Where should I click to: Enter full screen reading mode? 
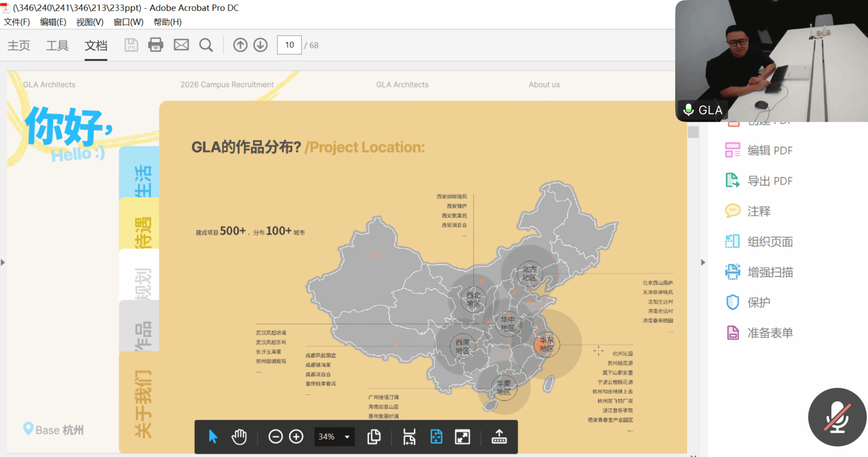click(462, 437)
